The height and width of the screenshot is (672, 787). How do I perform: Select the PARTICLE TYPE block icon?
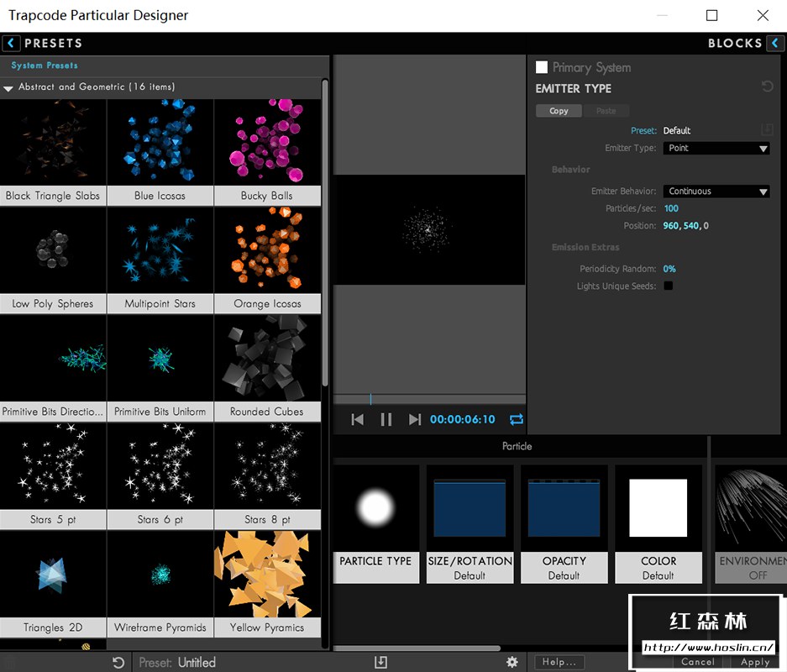pos(375,508)
